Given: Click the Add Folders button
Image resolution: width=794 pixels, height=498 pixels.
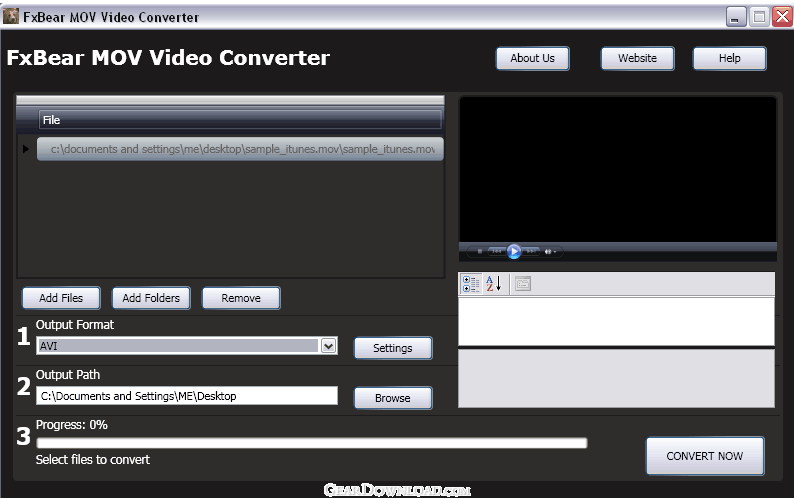Looking at the screenshot, I should click(x=151, y=298).
